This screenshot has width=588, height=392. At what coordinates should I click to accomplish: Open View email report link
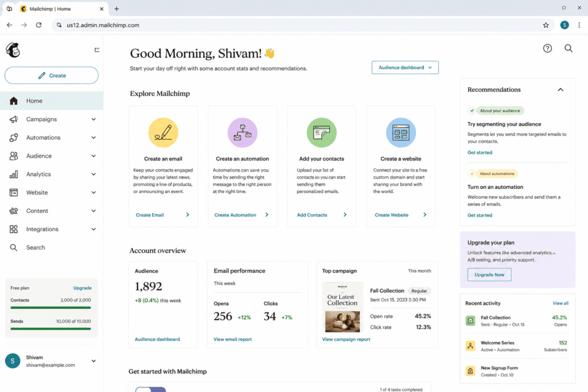tap(233, 339)
